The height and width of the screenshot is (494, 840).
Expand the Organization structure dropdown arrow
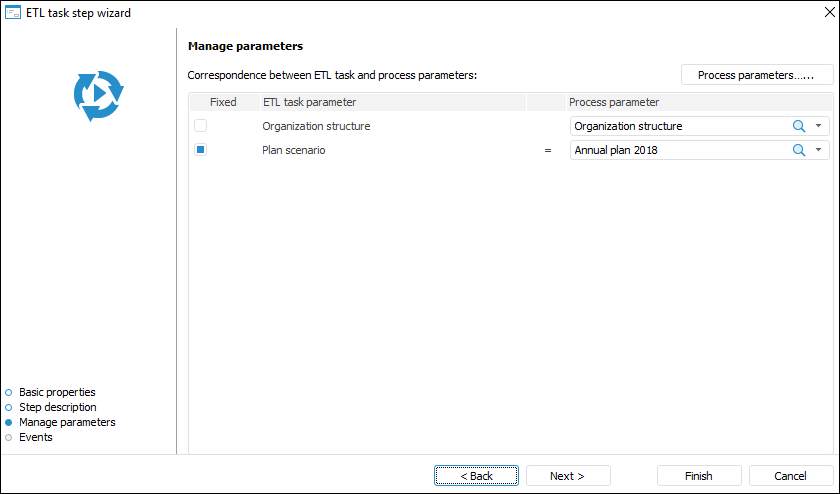click(x=819, y=126)
